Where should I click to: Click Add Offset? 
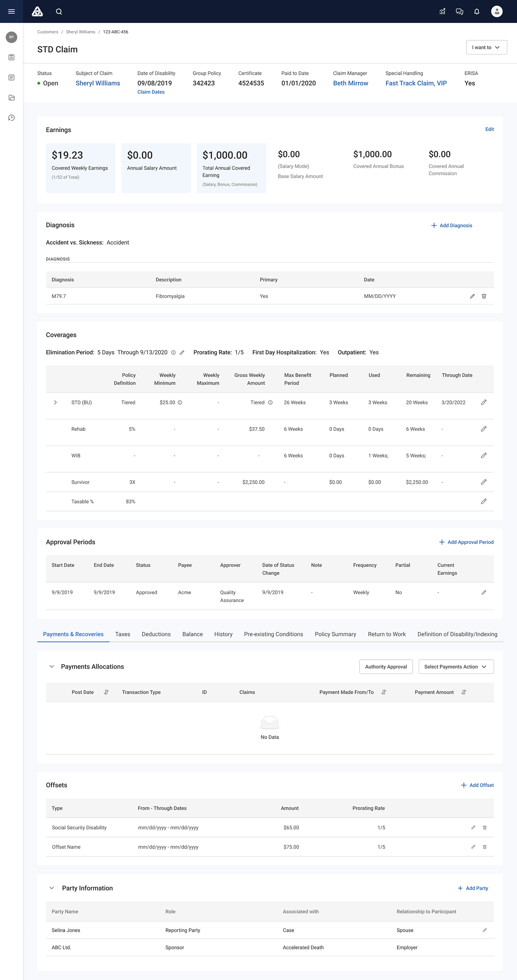pyautogui.click(x=477, y=785)
